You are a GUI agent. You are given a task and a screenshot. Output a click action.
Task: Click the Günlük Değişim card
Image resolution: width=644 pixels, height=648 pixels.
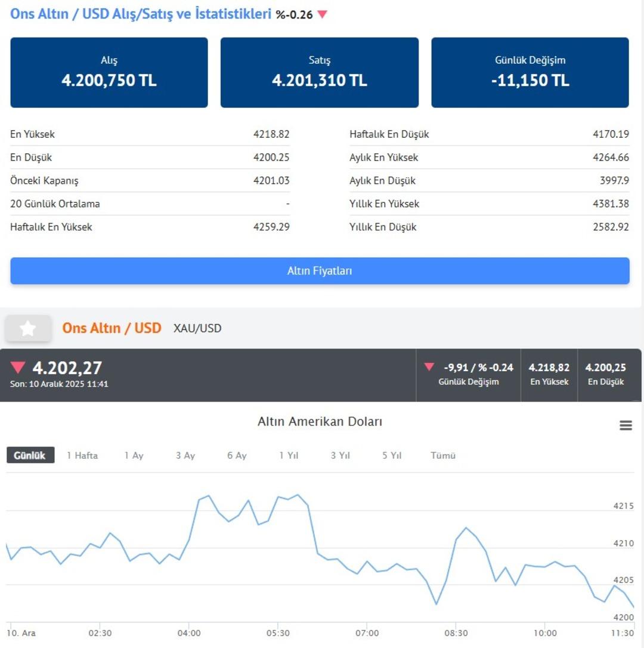530,73
